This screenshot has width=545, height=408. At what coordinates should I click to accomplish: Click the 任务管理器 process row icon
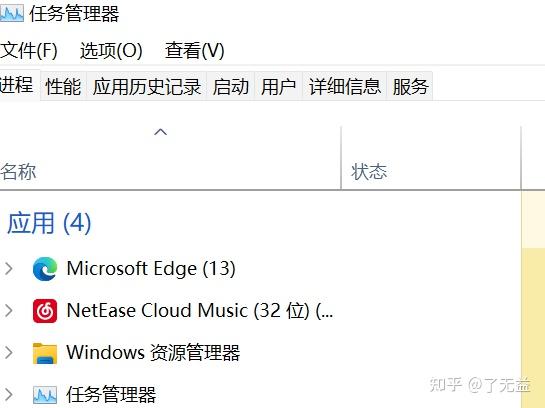[45, 395]
